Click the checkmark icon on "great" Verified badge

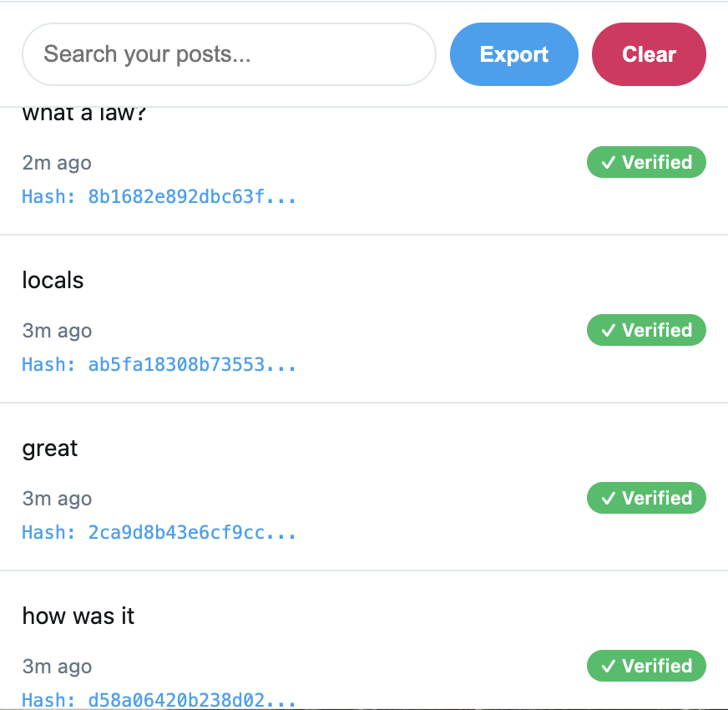pyautogui.click(x=609, y=498)
